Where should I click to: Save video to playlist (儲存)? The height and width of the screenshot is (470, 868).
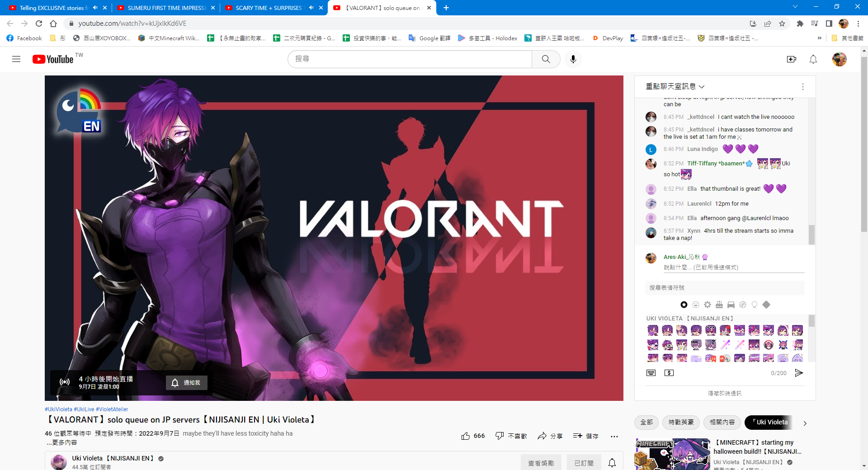click(x=585, y=436)
